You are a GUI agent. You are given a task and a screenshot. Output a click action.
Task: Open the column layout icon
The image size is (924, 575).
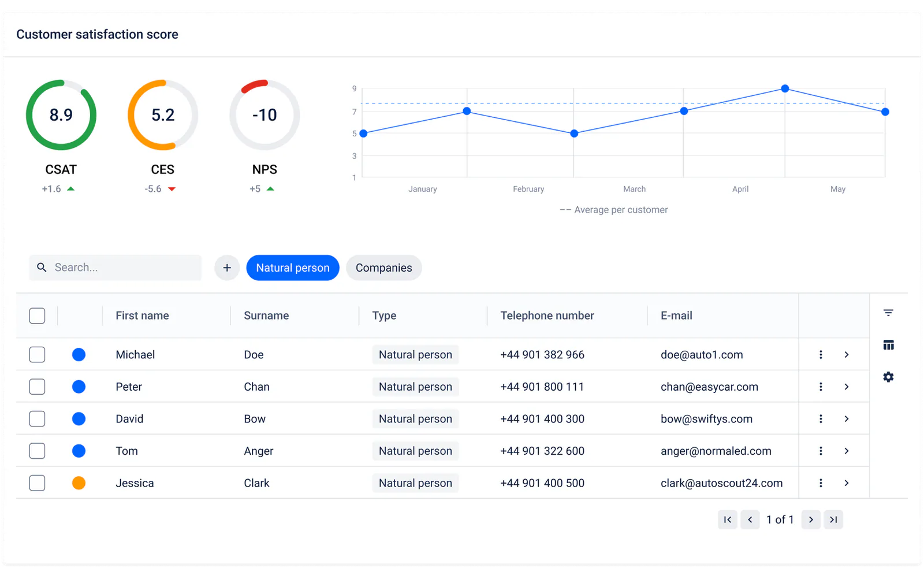tap(888, 345)
